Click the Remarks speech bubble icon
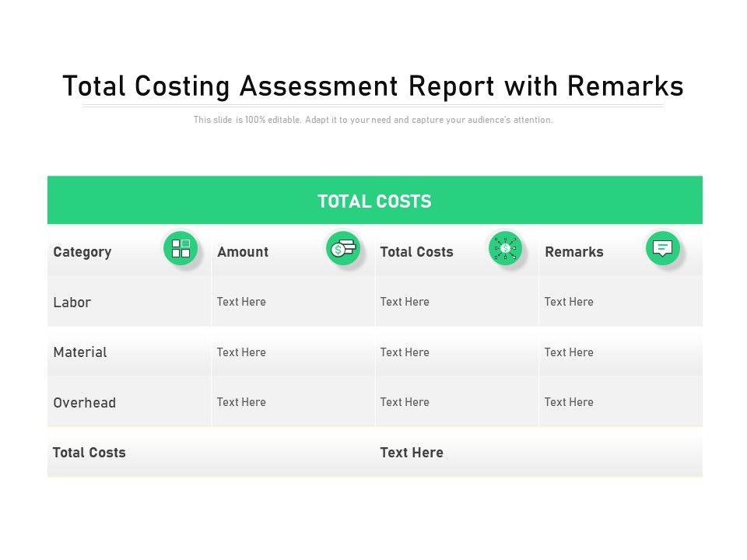 click(663, 248)
